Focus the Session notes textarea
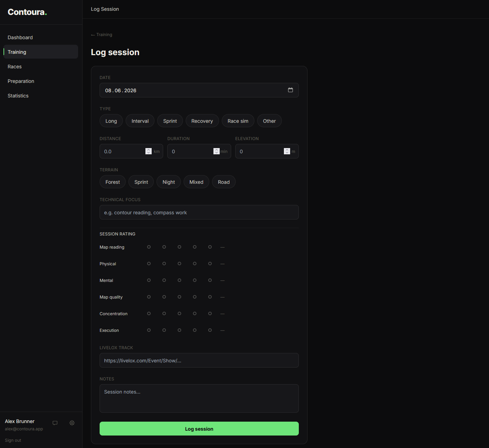This screenshot has width=489, height=448. point(199,398)
